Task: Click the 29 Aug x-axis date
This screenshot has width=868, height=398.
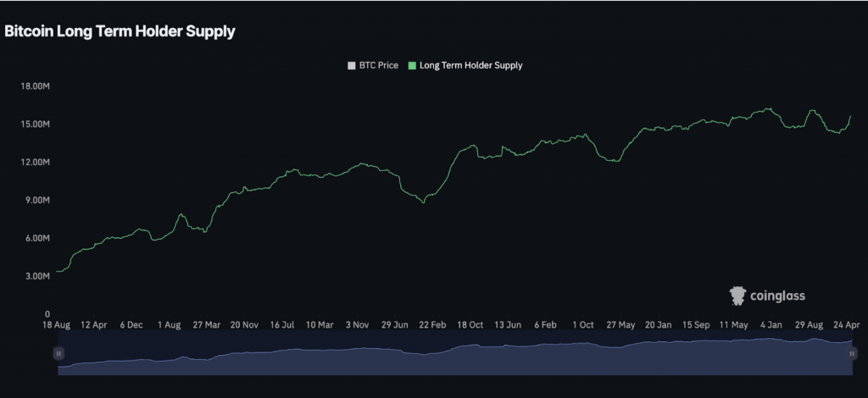Action: (808, 325)
